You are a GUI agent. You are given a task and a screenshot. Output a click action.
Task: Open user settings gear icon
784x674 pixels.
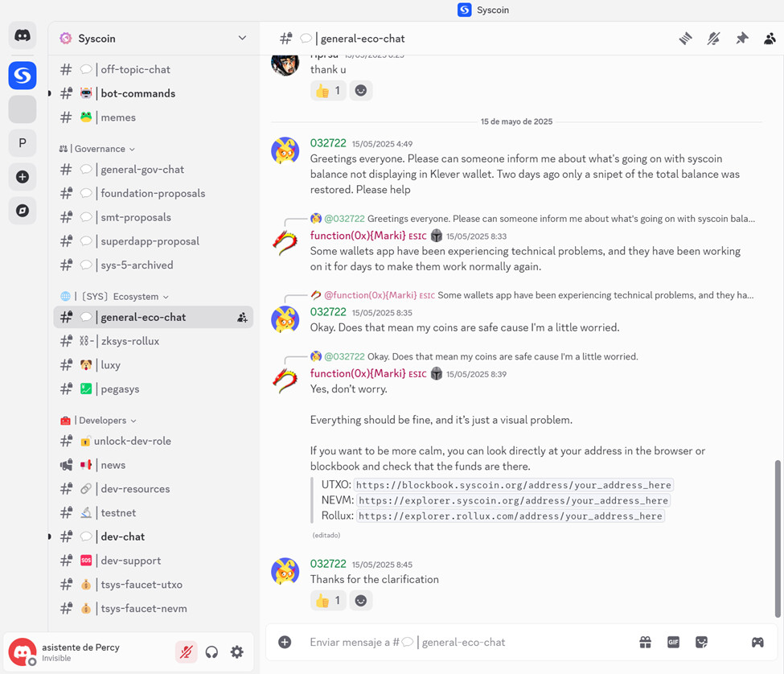click(x=237, y=652)
